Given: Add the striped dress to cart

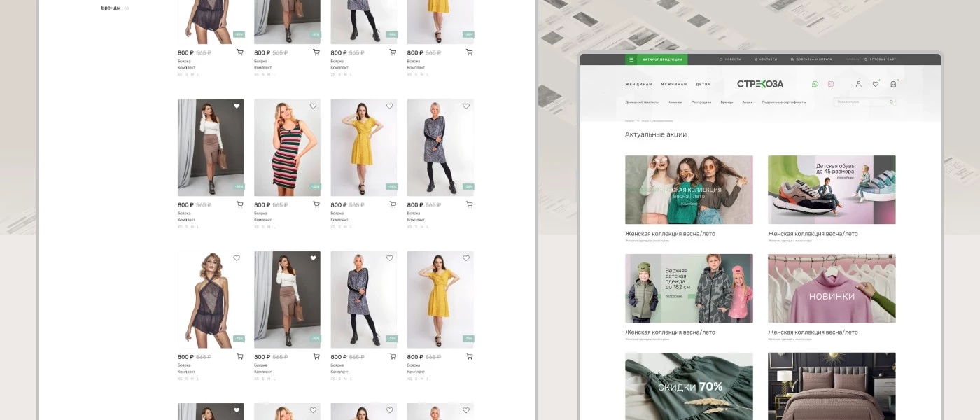Looking at the screenshot, I should pos(316,204).
